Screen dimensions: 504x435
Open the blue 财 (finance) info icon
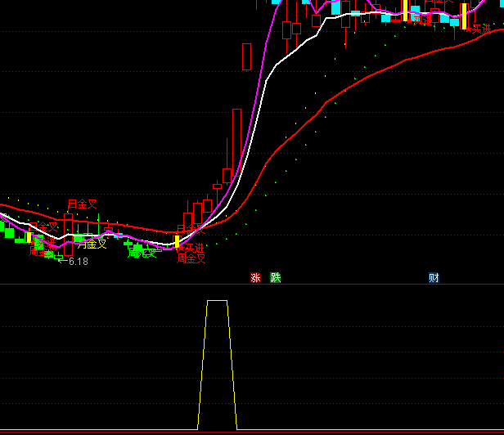[434, 278]
